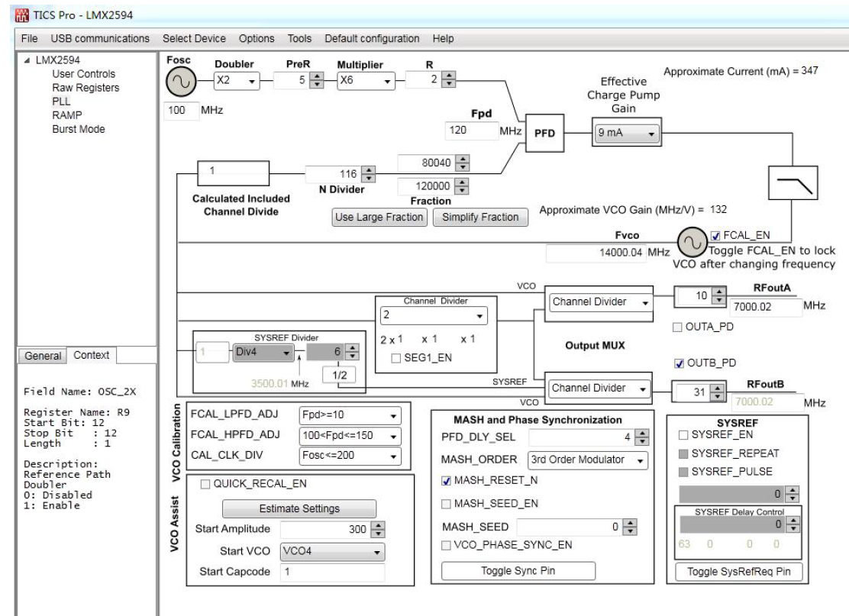Click the Simplify Fraction button

[480, 217]
